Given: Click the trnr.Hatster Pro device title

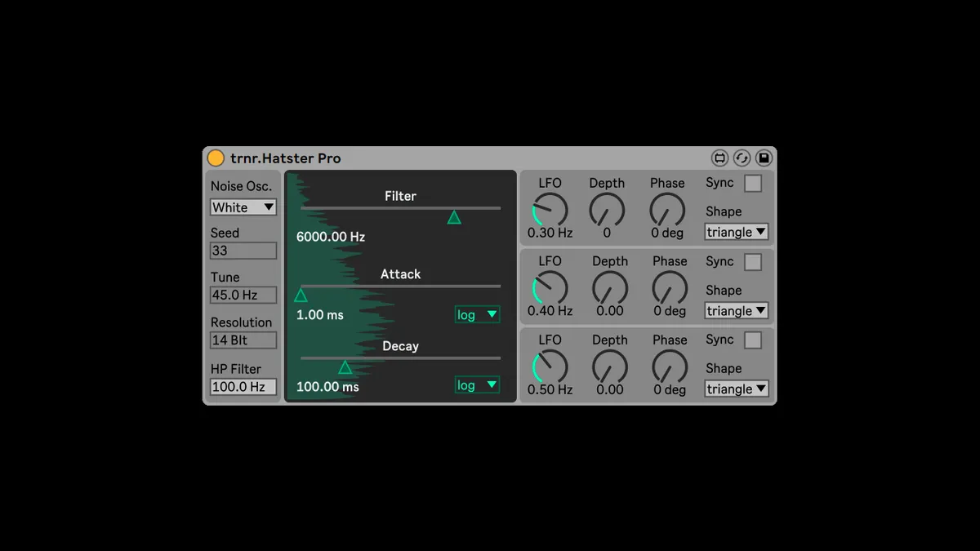Looking at the screenshot, I should click(x=286, y=158).
